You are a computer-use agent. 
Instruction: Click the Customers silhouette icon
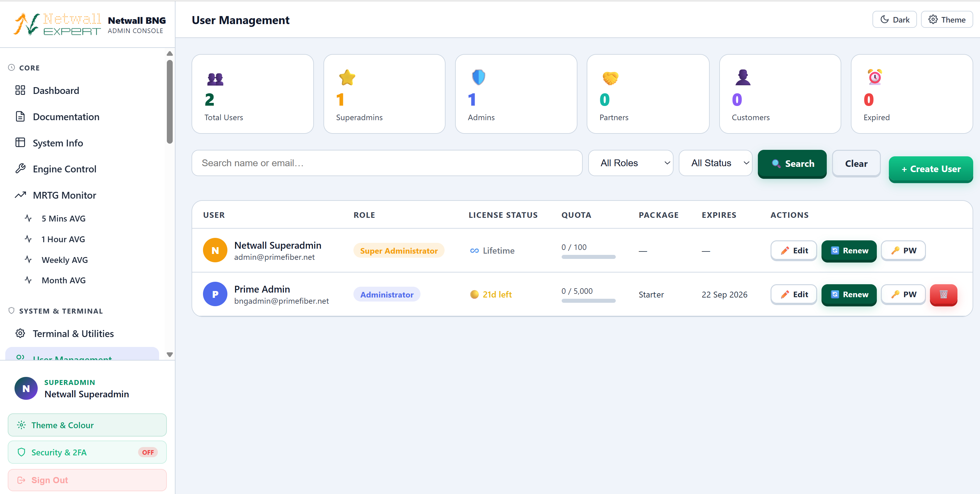click(x=743, y=78)
